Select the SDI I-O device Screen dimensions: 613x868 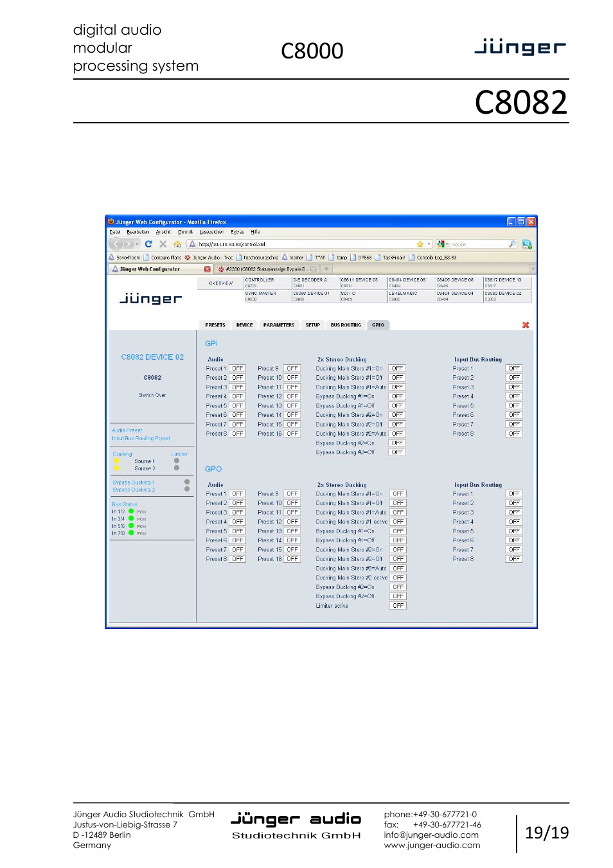(x=363, y=296)
